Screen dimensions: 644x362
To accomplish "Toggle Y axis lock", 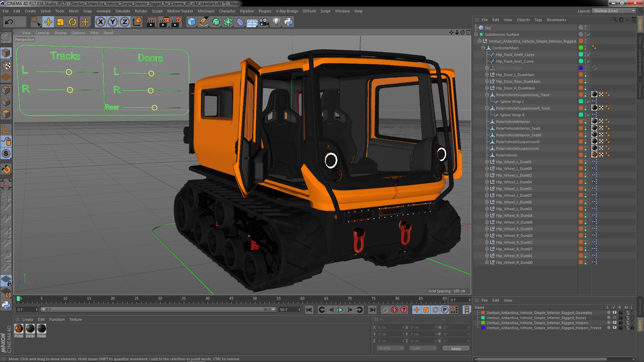I will pos(113,22).
